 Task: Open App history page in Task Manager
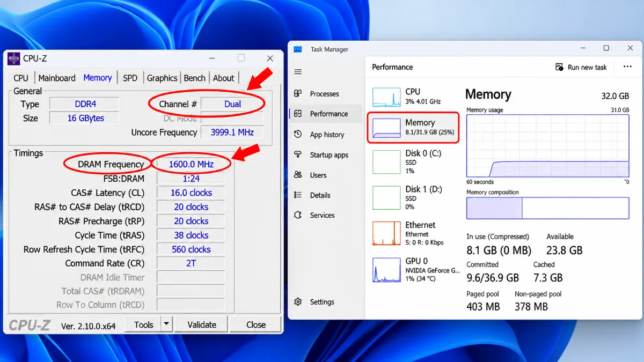(327, 135)
